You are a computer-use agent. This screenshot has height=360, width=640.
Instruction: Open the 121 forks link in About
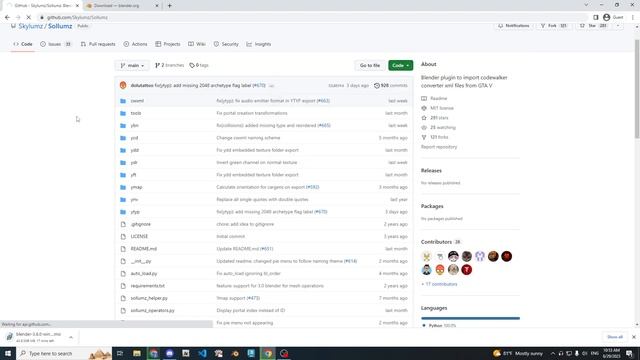click(x=435, y=137)
